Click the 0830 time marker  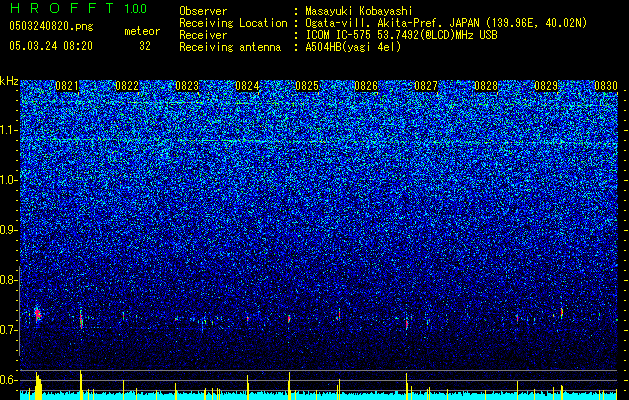(x=606, y=86)
